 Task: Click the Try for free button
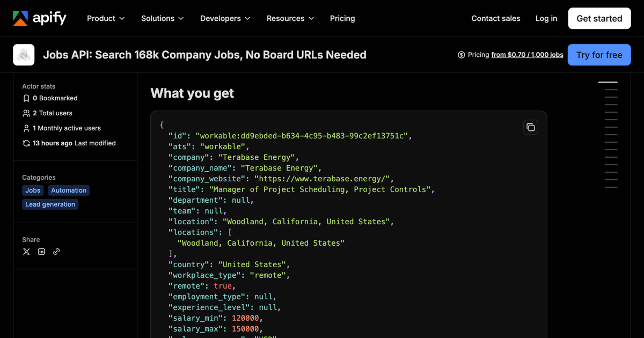point(599,55)
